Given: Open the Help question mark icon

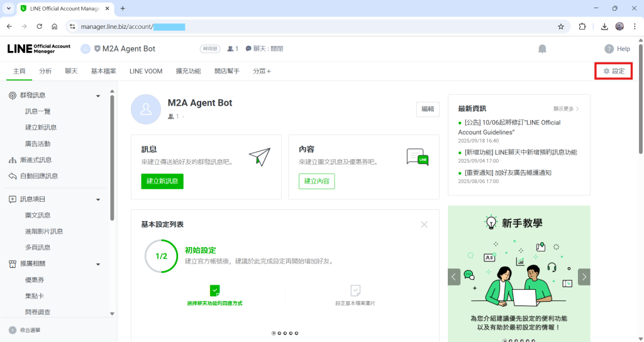Looking at the screenshot, I should click(609, 49).
